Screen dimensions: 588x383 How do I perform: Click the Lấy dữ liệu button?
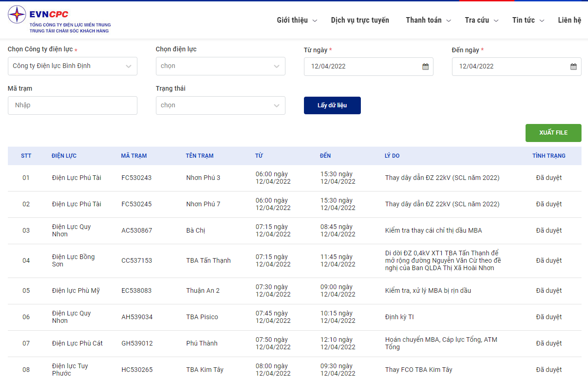click(x=332, y=105)
